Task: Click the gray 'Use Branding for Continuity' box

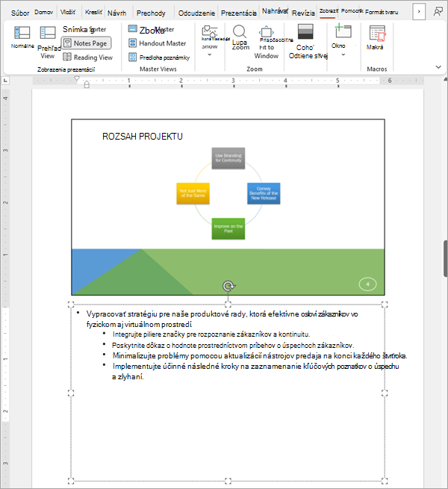Action: [x=228, y=158]
